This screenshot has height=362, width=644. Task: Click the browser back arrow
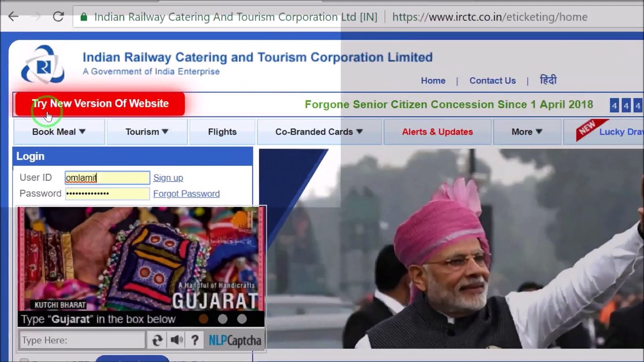point(14,17)
